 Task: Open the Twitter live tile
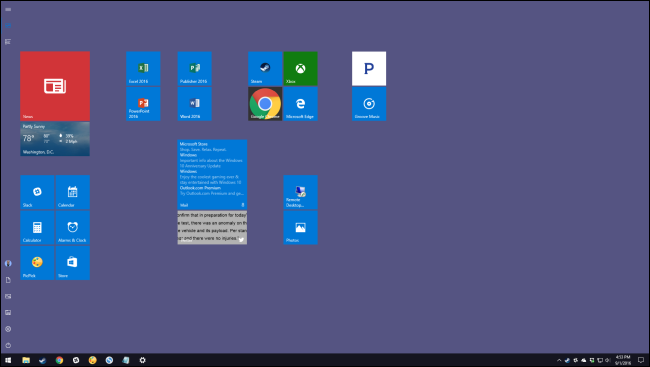[212, 227]
